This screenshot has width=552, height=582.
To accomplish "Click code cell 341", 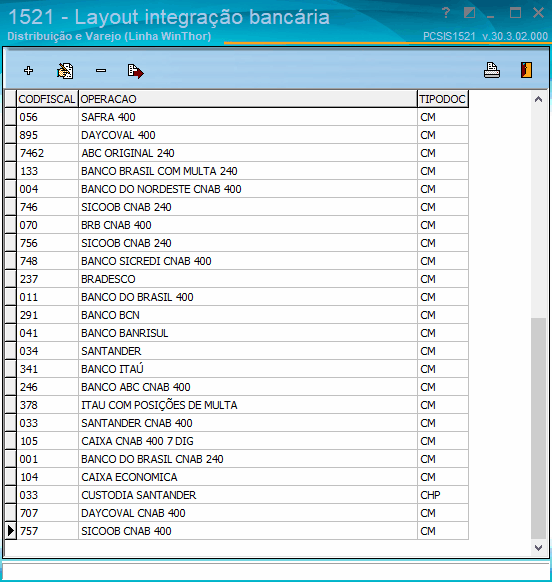I will coord(47,369).
